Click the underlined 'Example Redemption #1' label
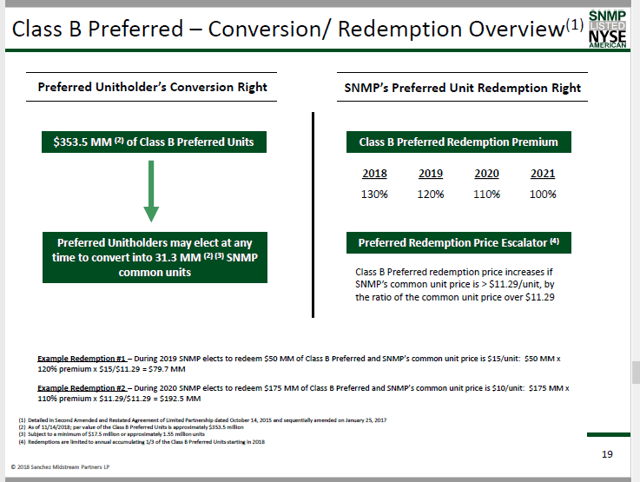640x482 pixels. point(82,359)
